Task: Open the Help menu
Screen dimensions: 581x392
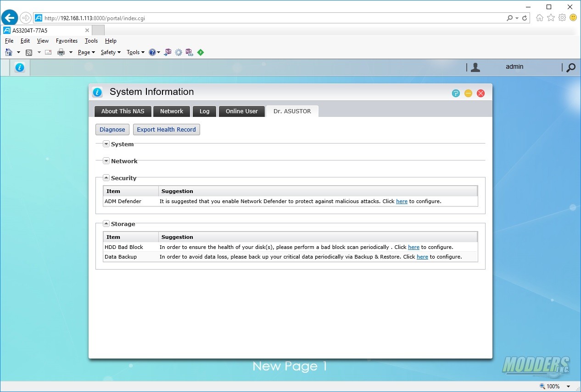Action: pyautogui.click(x=111, y=41)
